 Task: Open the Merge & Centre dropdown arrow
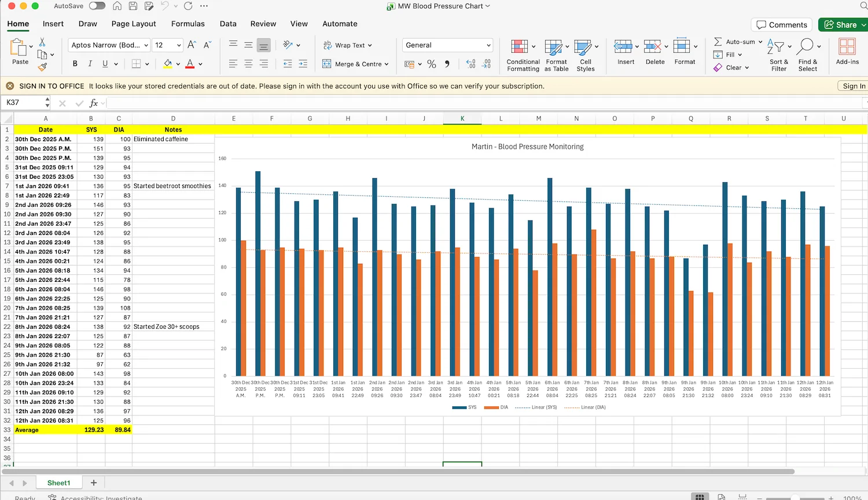point(386,64)
